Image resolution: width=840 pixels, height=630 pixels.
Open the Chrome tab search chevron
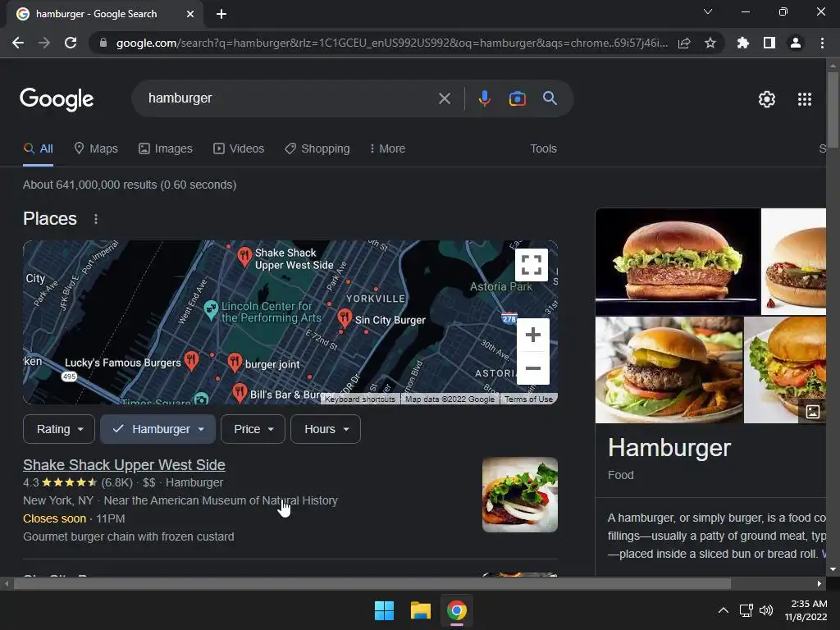708,11
